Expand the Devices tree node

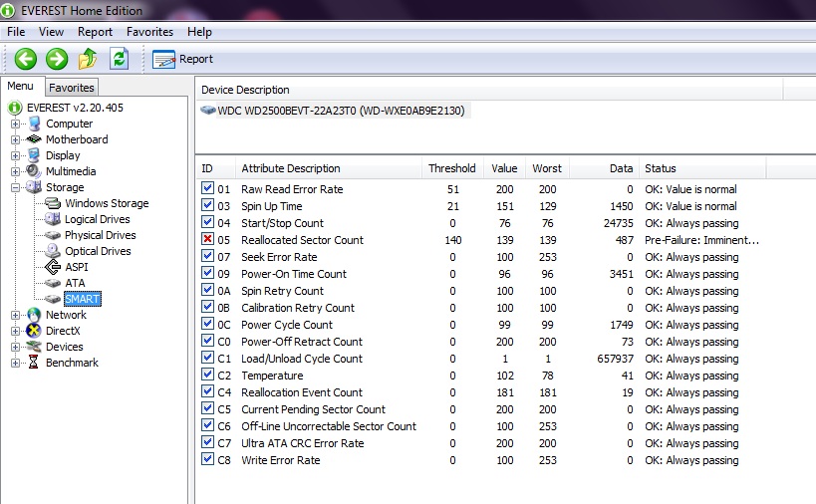tap(15, 347)
